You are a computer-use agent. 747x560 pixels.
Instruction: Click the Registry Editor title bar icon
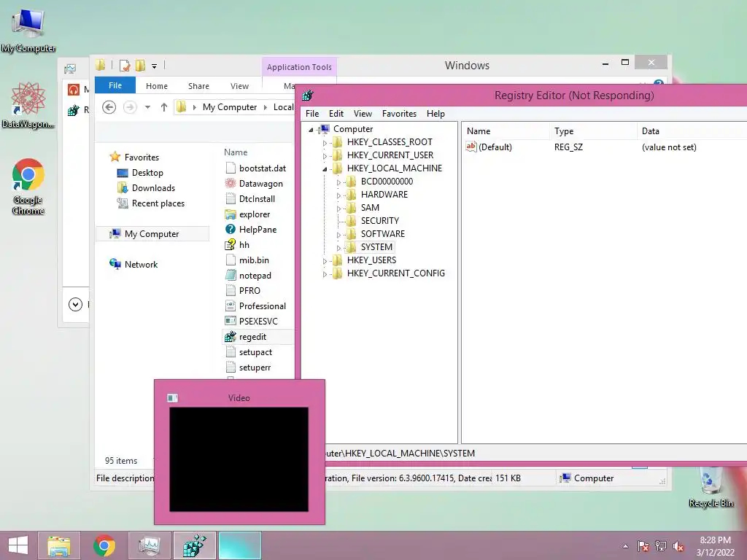(308, 96)
